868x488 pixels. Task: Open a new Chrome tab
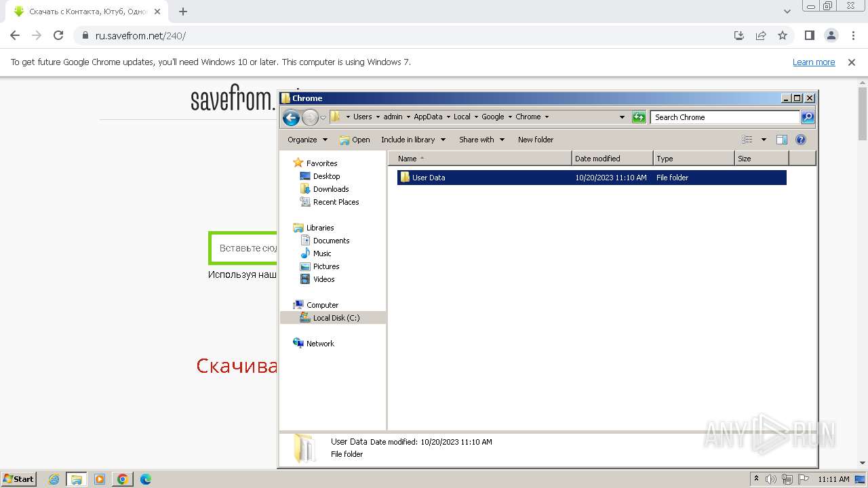point(183,12)
